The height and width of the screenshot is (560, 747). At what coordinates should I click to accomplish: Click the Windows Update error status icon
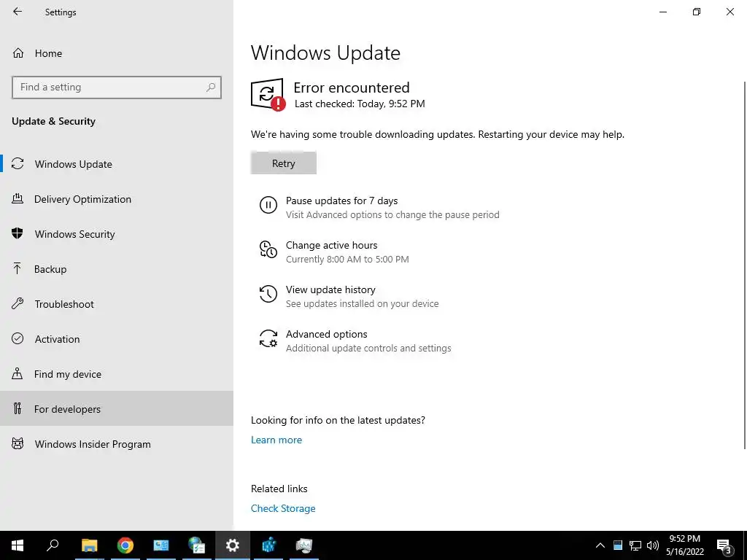point(268,95)
